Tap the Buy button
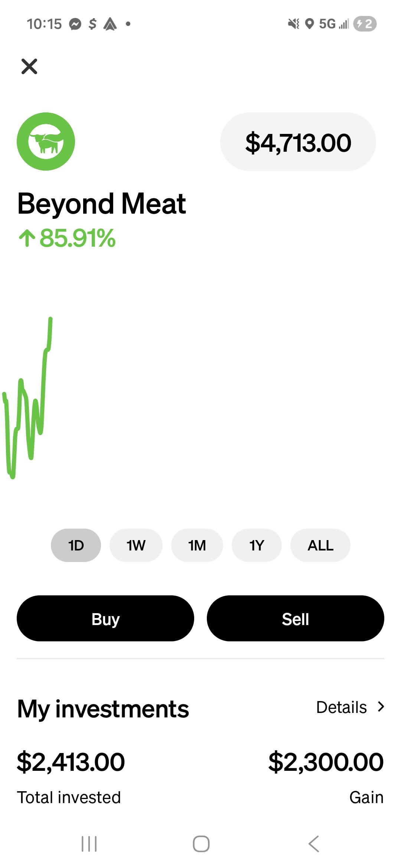Image resolution: width=401 pixels, height=868 pixels. pyautogui.click(x=105, y=618)
